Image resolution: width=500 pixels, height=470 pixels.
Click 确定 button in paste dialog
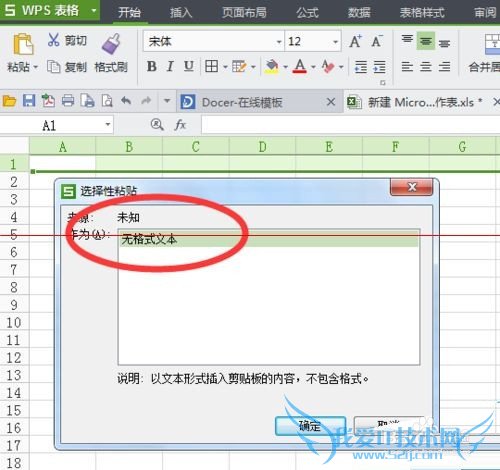(x=310, y=426)
